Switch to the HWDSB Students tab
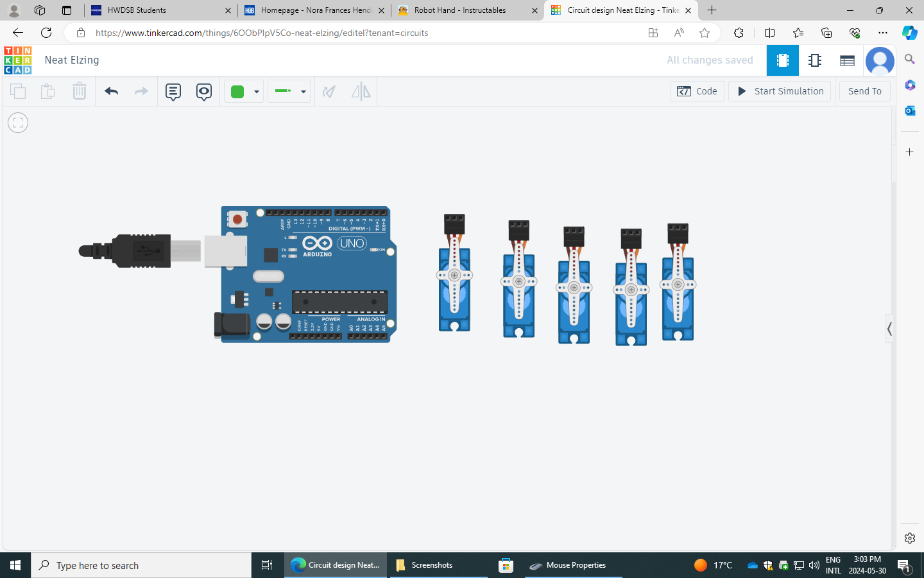 tap(160, 10)
